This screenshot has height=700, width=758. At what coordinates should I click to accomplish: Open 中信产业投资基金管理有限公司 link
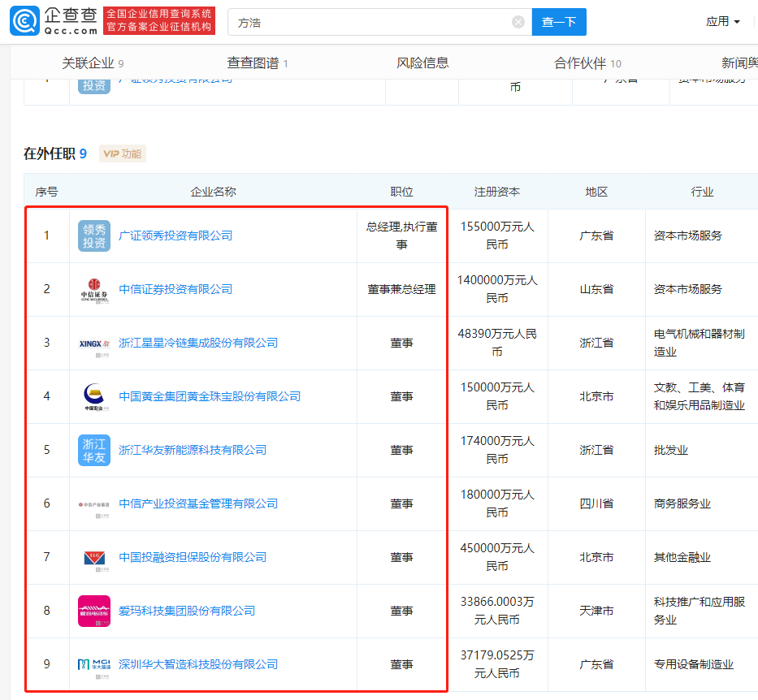pyautogui.click(x=198, y=503)
